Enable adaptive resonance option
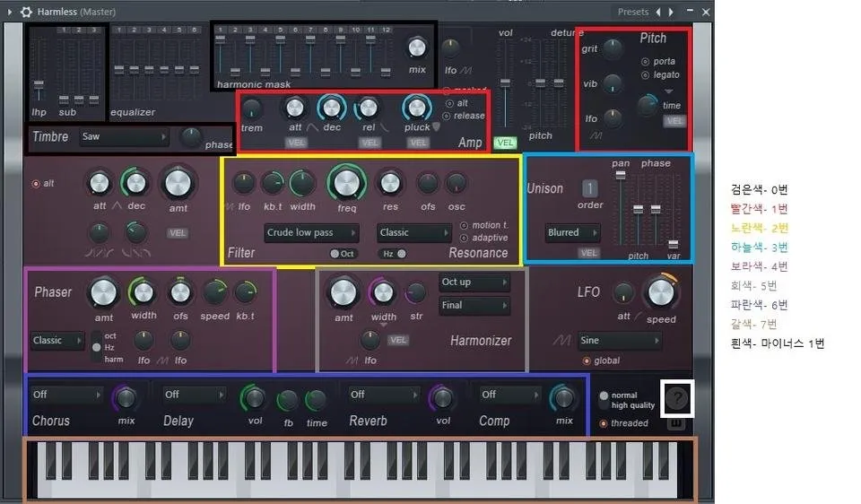This screenshot has height=504, width=861. 464,238
